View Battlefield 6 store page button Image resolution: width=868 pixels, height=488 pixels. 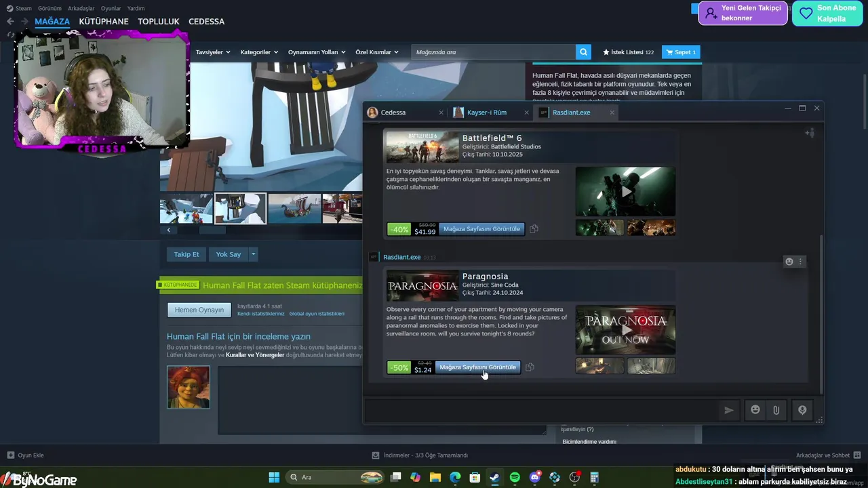tap(481, 229)
